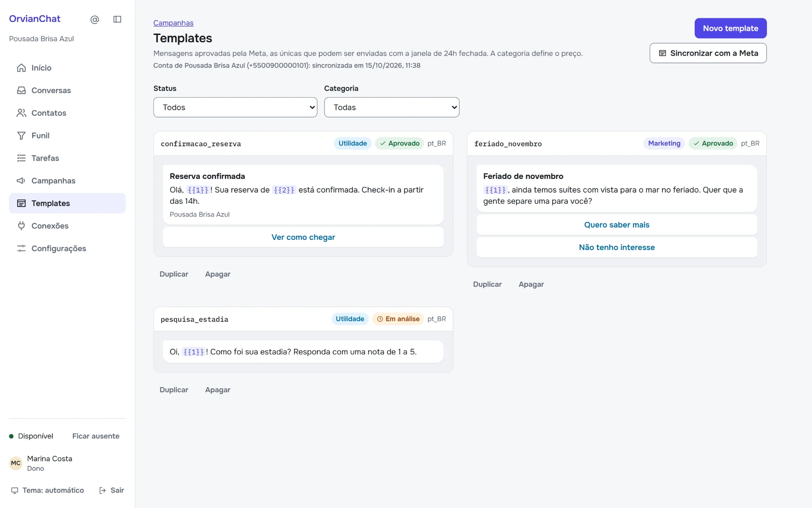Click Sair to log out

112,490
